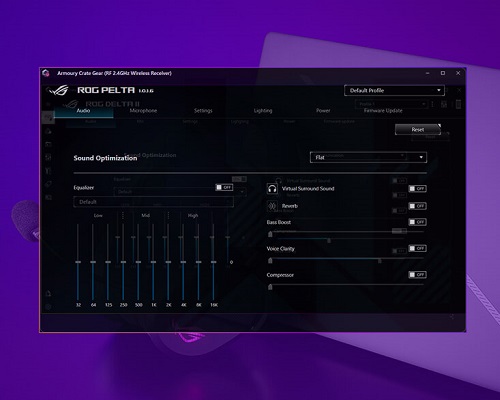Image resolution: width=500 pixels, height=400 pixels.
Task: Turn on the Equalizer switch
Action: [x=224, y=187]
